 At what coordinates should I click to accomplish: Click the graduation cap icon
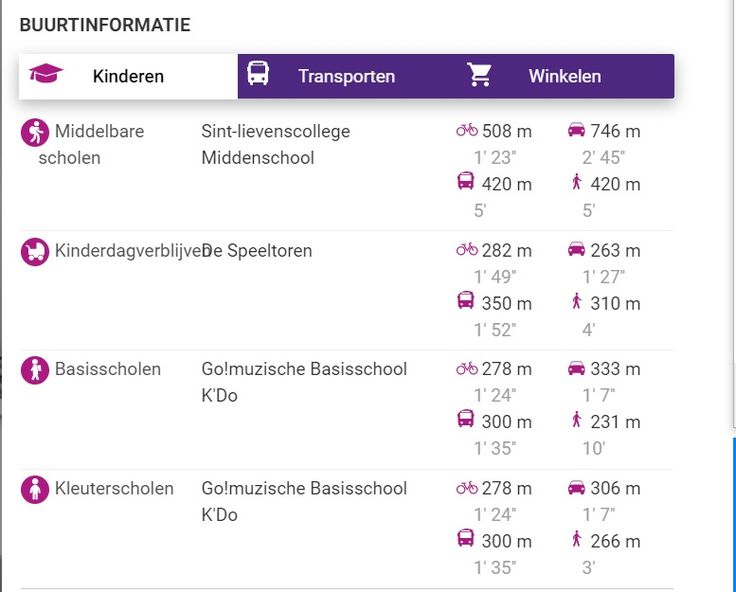click(46, 74)
